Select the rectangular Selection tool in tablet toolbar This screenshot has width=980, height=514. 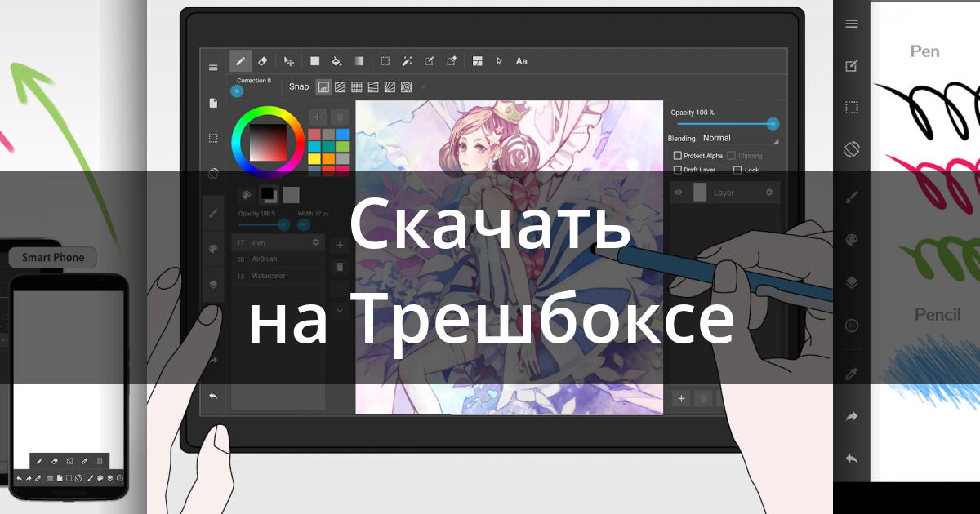[385, 60]
